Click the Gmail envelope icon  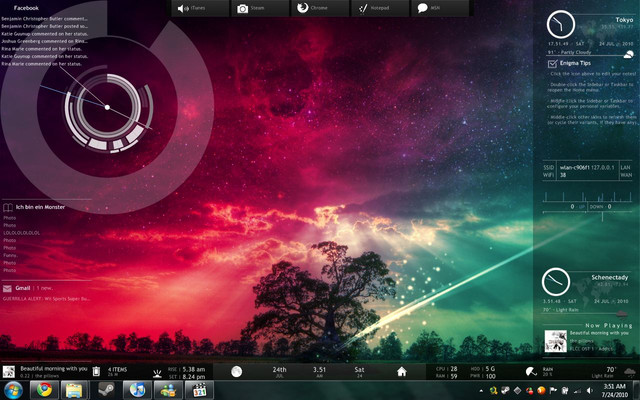(x=7, y=289)
